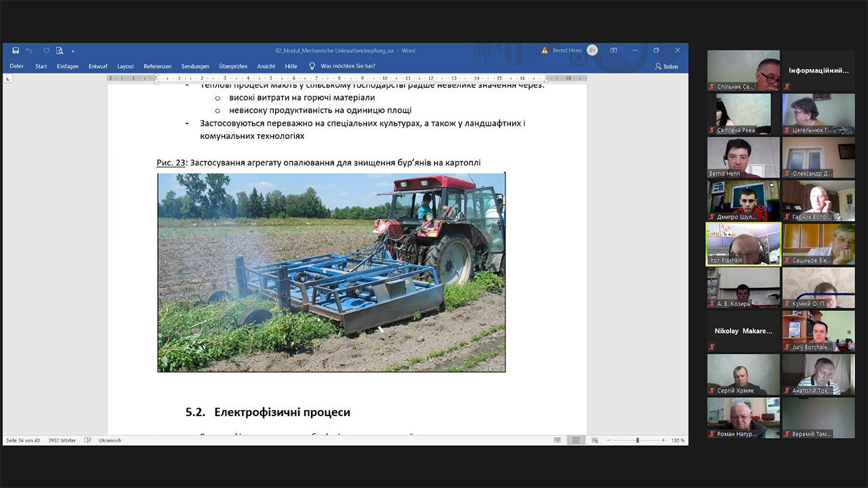Select the Кучмій О. П. video tile
Image resolution: width=868 pixels, height=488 pixels.
(x=819, y=287)
